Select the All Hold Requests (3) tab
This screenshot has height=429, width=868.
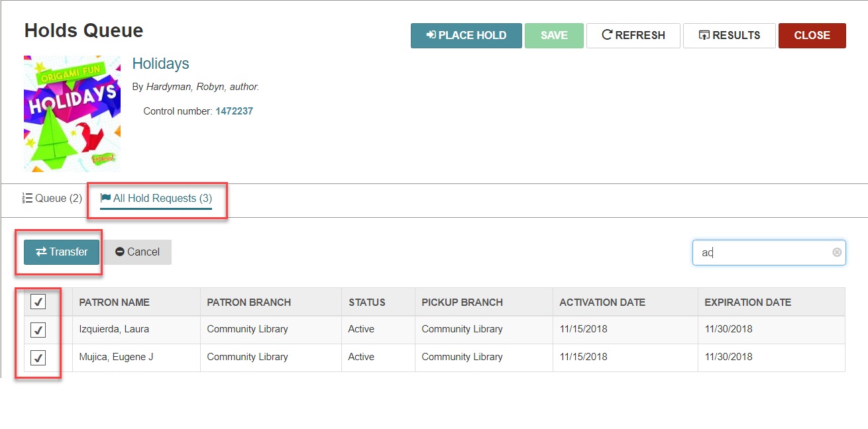click(x=156, y=199)
